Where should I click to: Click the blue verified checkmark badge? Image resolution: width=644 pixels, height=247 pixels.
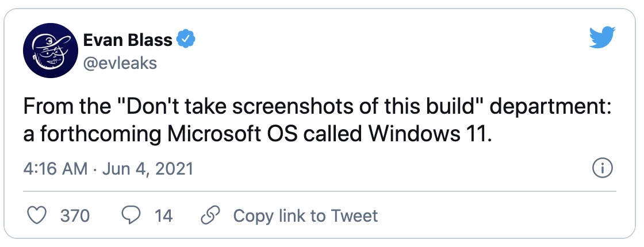[186, 40]
